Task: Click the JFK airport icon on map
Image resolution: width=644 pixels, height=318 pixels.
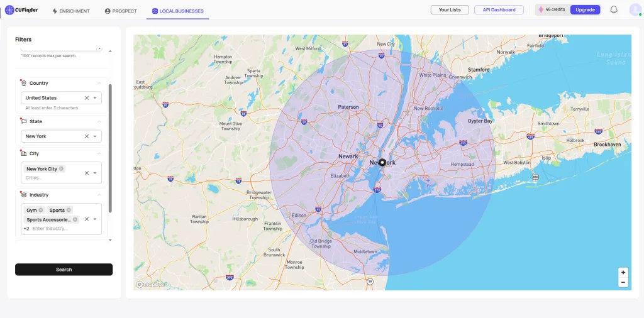Action: tap(428, 181)
